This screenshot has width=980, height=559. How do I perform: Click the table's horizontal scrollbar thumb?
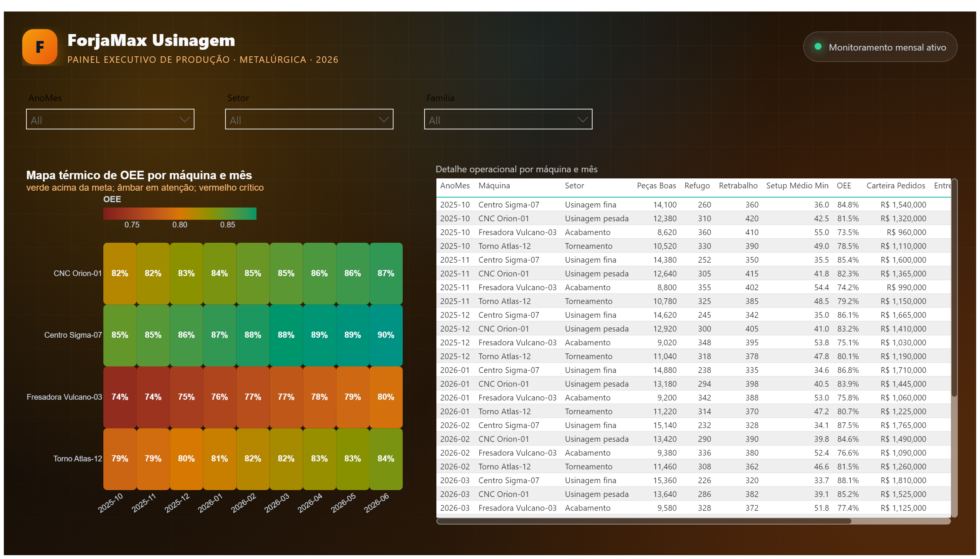click(644, 521)
